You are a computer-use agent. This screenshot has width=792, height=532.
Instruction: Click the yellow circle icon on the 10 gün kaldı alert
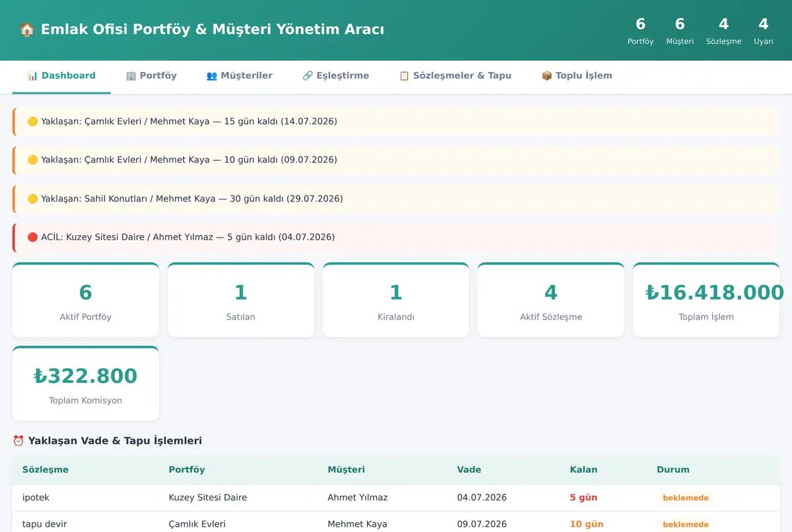(32, 160)
